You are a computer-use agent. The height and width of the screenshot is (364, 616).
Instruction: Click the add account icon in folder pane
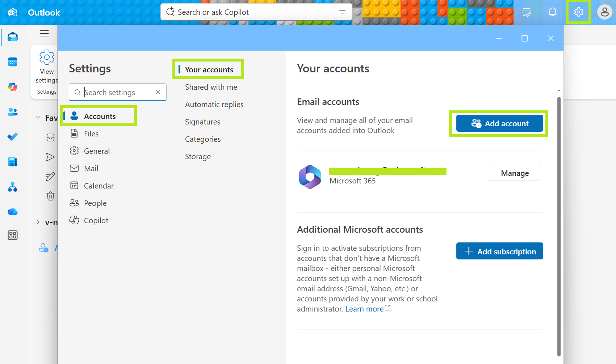pyautogui.click(x=44, y=248)
